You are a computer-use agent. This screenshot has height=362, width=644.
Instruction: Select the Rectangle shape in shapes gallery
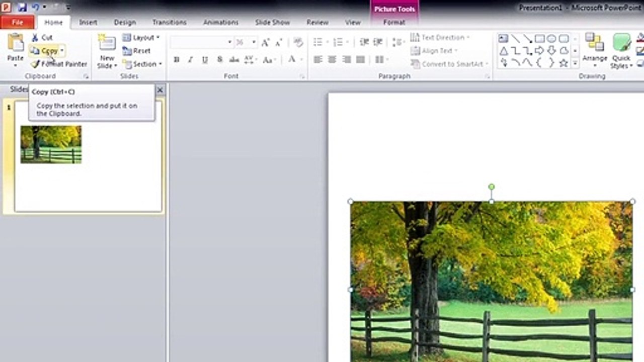click(539, 39)
